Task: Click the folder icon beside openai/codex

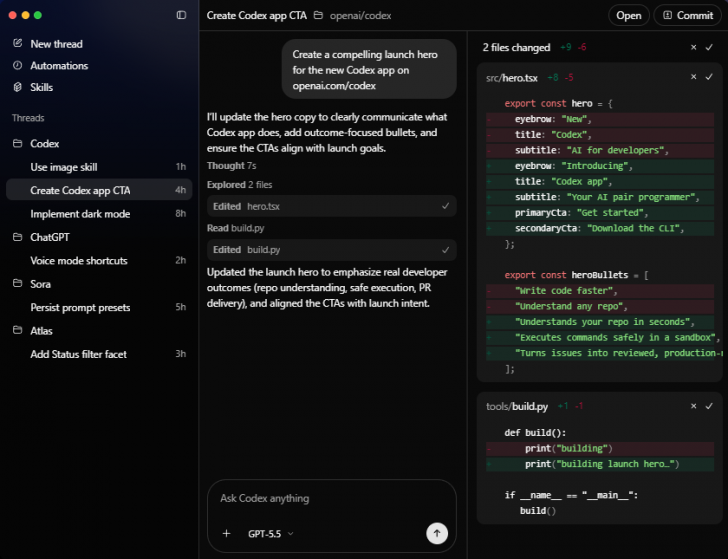Action: click(318, 15)
